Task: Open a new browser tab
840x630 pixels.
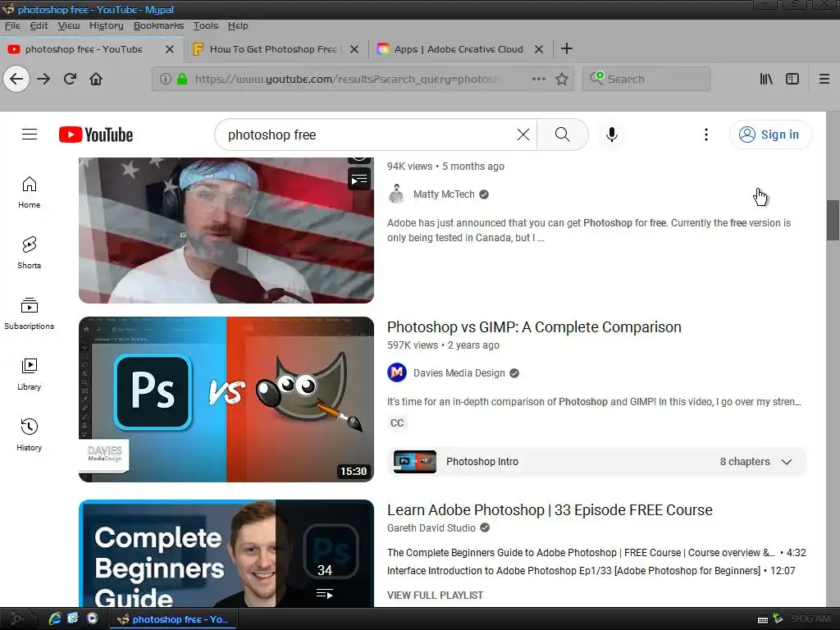Action: coord(566,48)
